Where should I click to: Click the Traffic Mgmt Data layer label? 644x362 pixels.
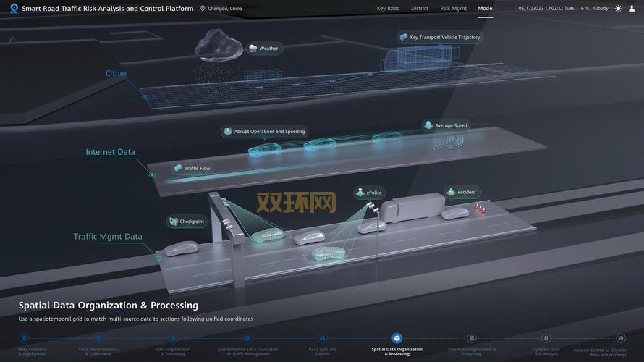tap(108, 237)
